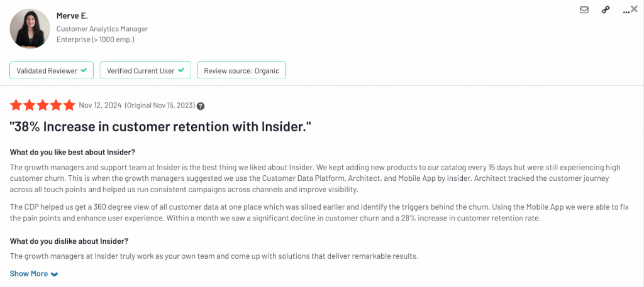Select the Review source: Organic badge
Image resolution: width=644 pixels, height=287 pixels.
pos(241,70)
